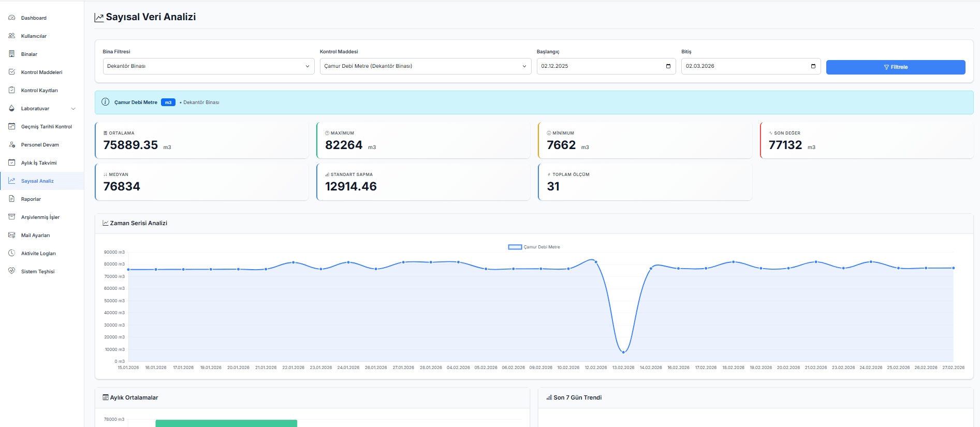Open Kontrol Maddeleri page
Image resolution: width=980 pixels, height=427 pixels.
pyautogui.click(x=41, y=72)
